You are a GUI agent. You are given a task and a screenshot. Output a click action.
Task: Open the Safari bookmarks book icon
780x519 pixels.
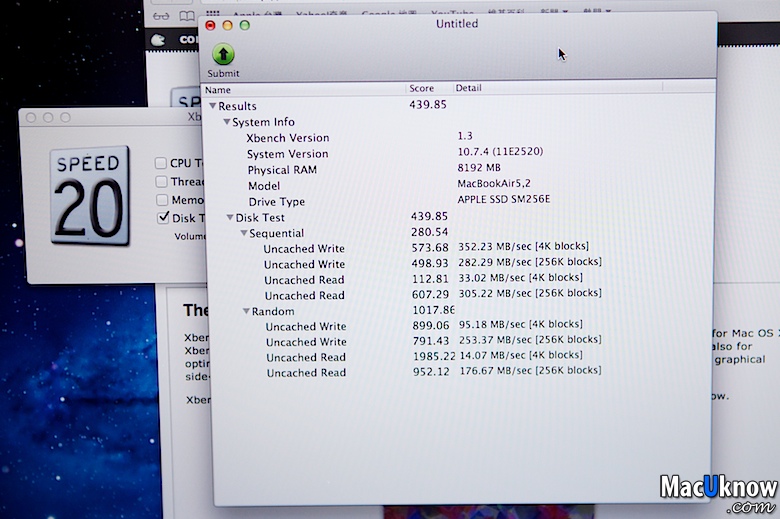click(x=187, y=16)
